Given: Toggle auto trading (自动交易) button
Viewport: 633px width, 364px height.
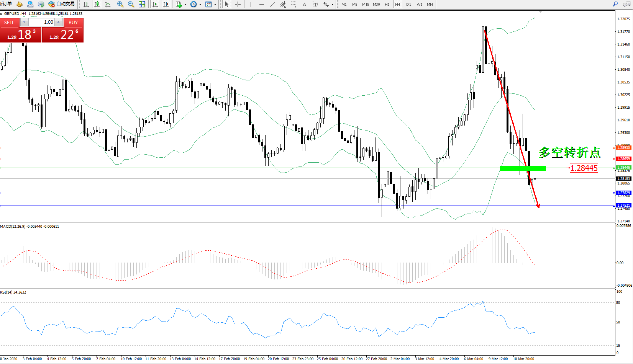Looking at the screenshot, I should point(61,4).
